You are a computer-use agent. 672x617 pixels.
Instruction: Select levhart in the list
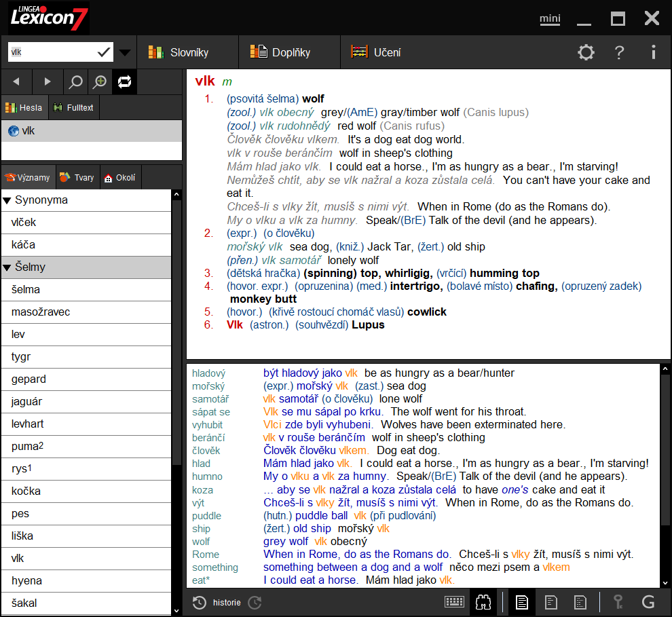tap(87, 424)
